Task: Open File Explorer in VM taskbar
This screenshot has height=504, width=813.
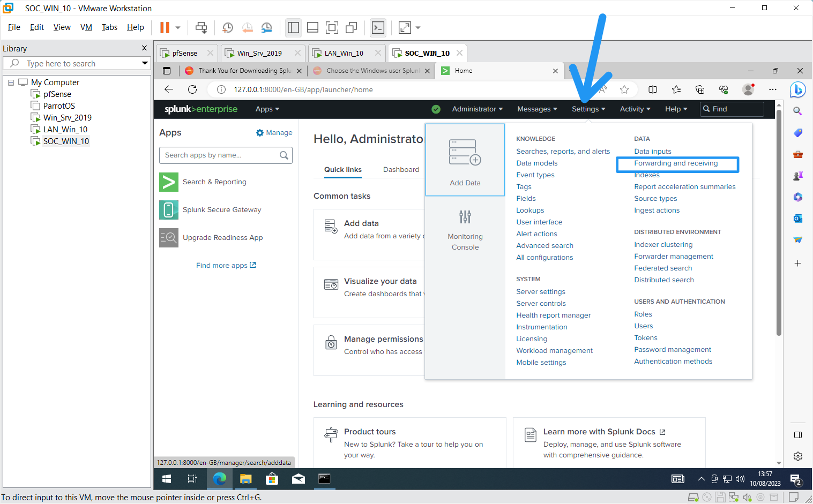Action: [245, 479]
